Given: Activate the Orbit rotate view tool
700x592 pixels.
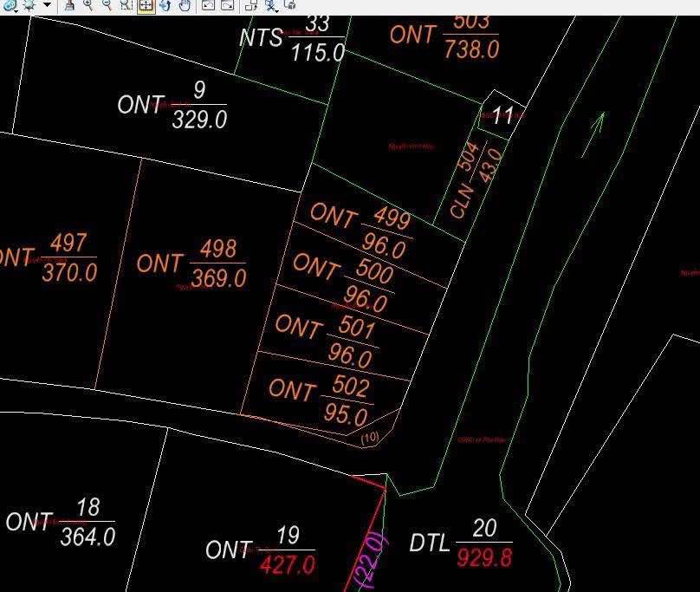Looking at the screenshot, I should [165, 6].
